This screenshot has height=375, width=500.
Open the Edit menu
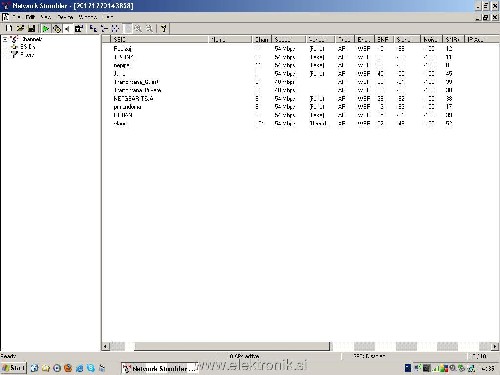click(x=30, y=17)
